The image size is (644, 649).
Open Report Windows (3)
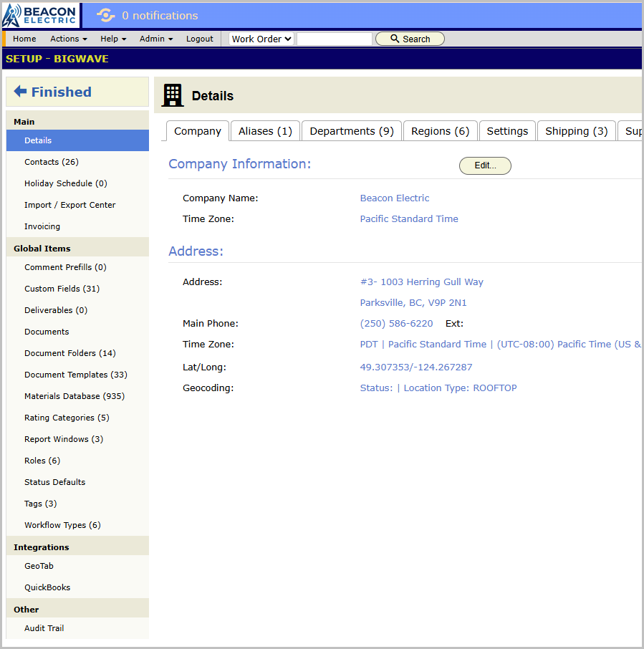77,439
